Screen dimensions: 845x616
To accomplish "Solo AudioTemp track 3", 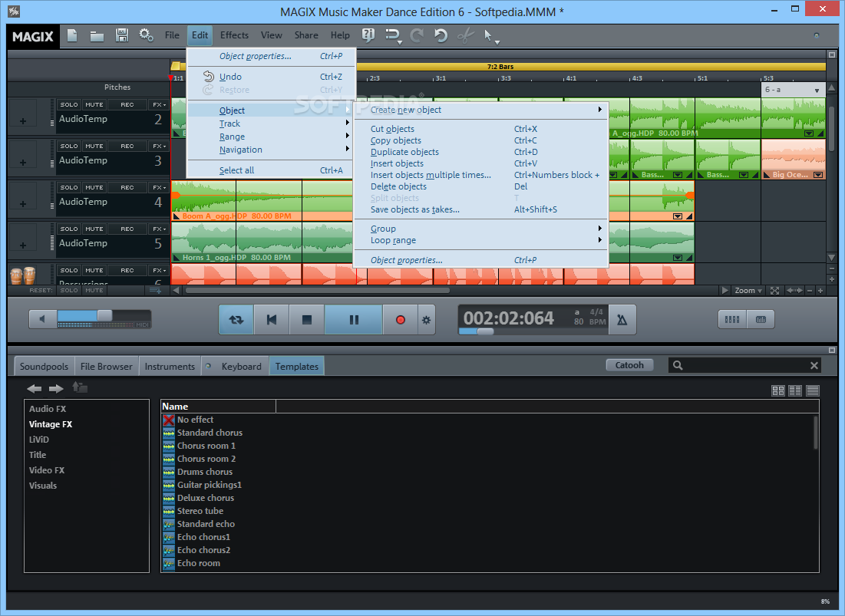I will [69, 146].
